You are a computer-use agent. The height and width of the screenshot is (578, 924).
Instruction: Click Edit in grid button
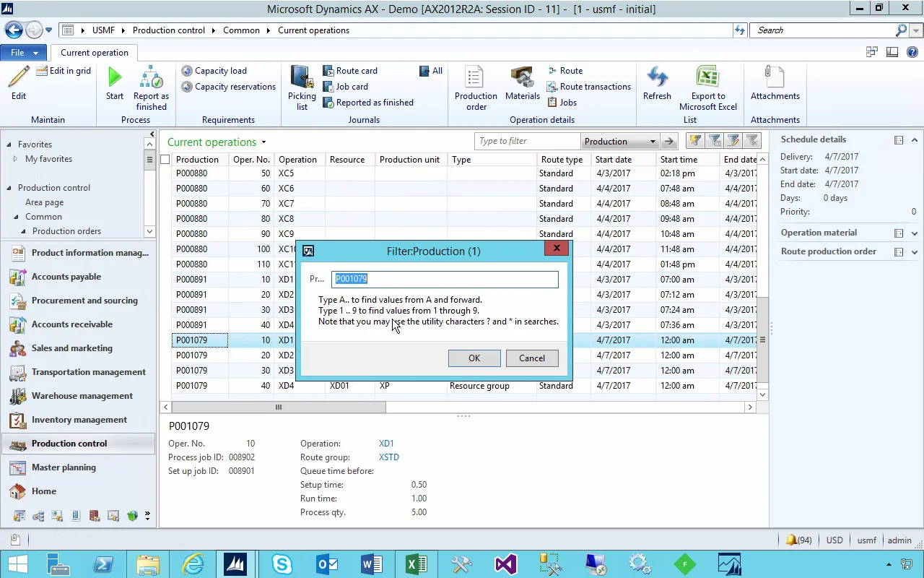[x=63, y=71]
